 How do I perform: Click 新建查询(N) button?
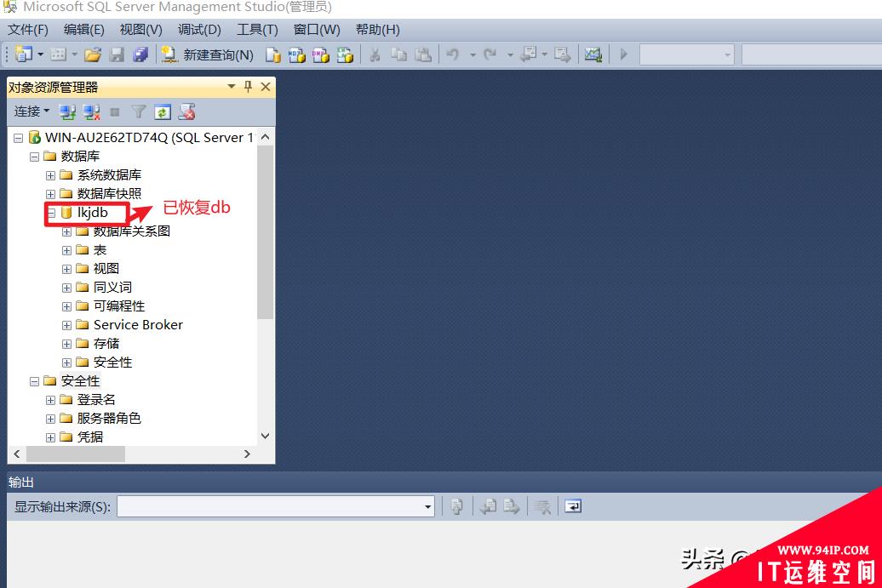[207, 54]
